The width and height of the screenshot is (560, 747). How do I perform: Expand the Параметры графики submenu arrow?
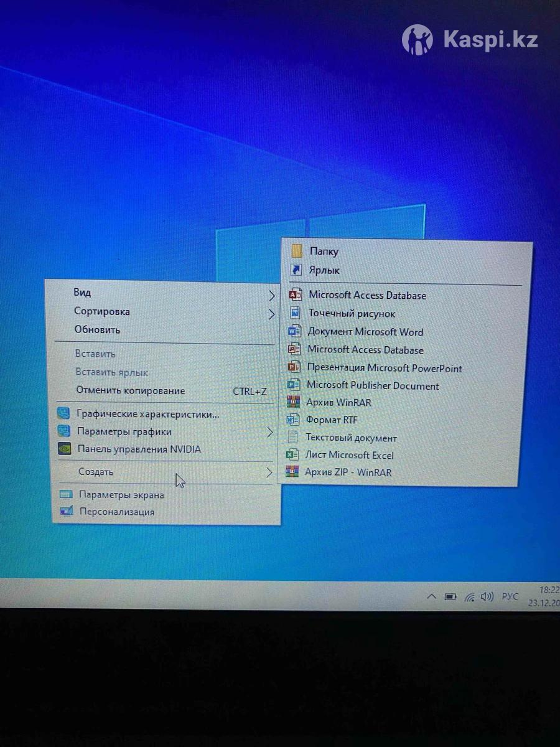(x=269, y=431)
